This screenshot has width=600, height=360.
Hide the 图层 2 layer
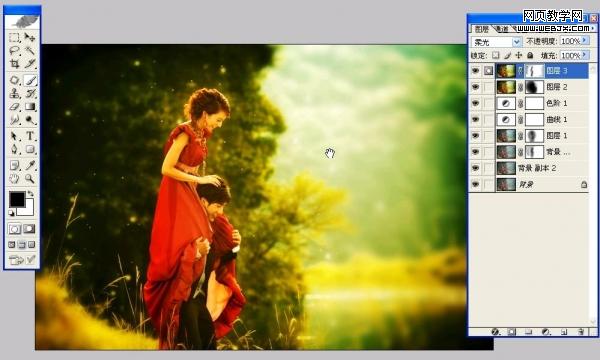point(476,87)
